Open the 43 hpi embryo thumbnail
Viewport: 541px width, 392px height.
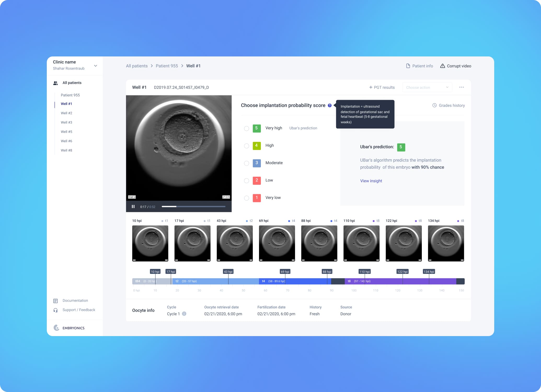235,244
